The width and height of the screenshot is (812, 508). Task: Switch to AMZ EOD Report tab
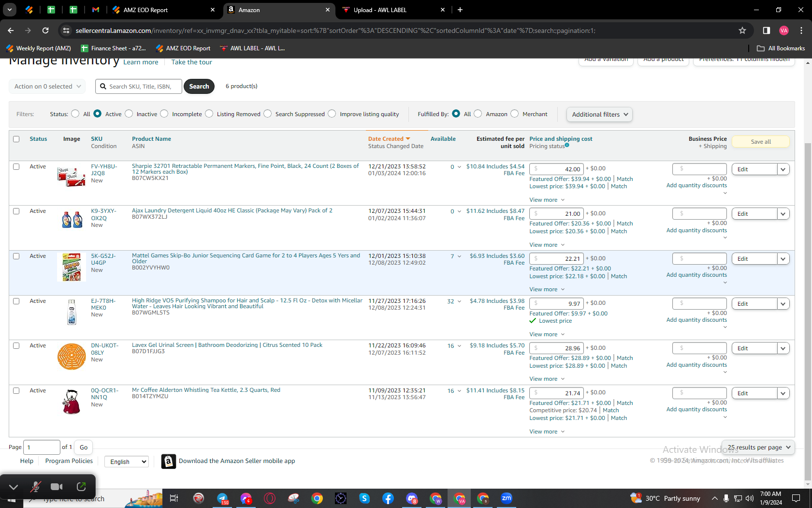164,10
